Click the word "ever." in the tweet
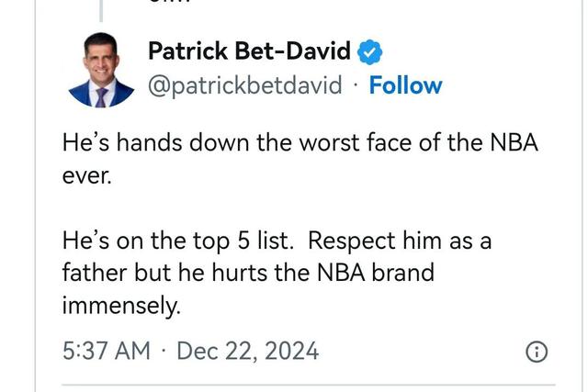This screenshot has height=392, width=588. (x=85, y=174)
